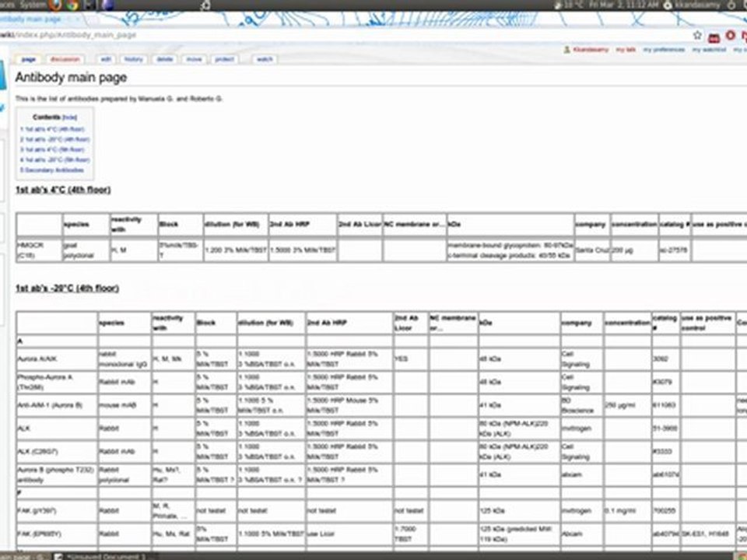
Task: Click the 'FAK (EP695Y)' antibody cell
Action: coord(57,534)
